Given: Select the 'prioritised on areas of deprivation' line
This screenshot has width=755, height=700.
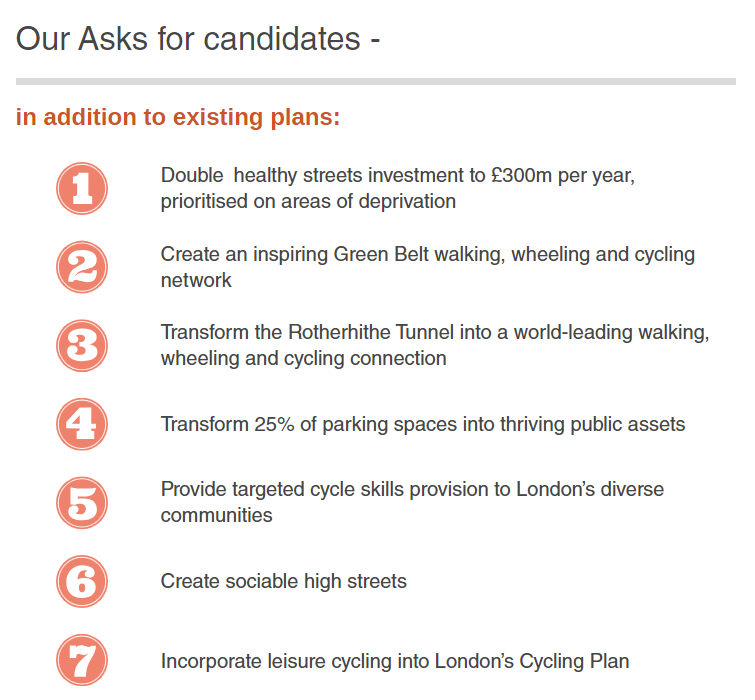Looking at the screenshot, I should (x=308, y=201).
